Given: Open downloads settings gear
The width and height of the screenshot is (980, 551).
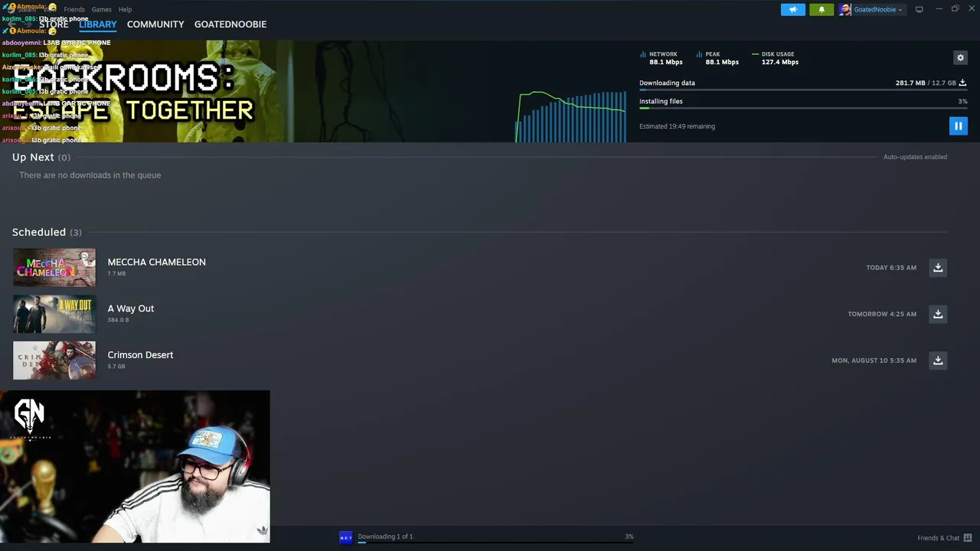Looking at the screenshot, I should click(960, 57).
